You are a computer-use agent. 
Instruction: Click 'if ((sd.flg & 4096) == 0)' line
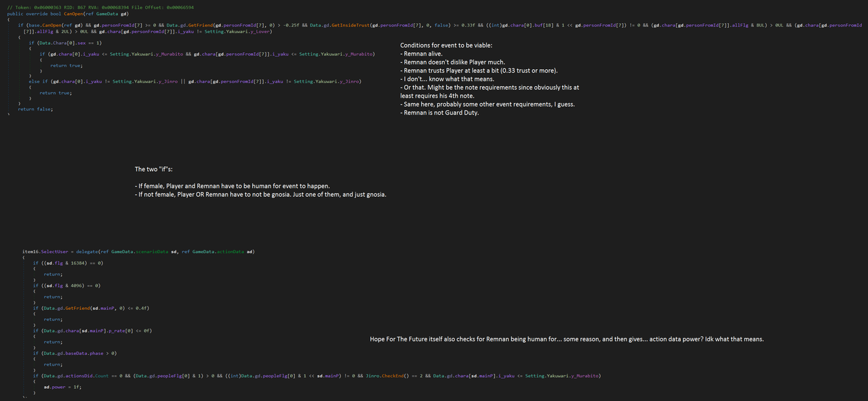(66, 286)
